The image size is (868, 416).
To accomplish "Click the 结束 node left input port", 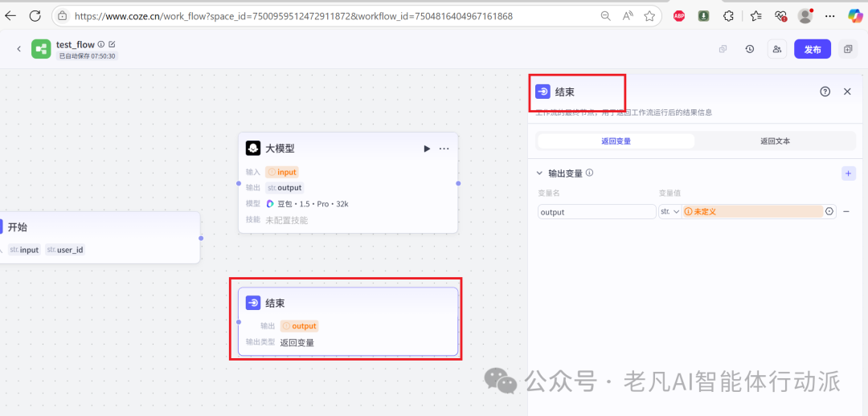I will click(x=239, y=321).
